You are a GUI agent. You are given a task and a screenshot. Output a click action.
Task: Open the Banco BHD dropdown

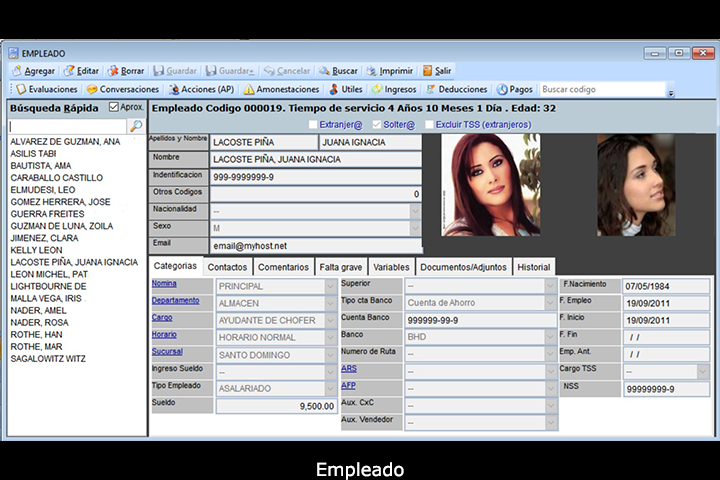coord(550,337)
